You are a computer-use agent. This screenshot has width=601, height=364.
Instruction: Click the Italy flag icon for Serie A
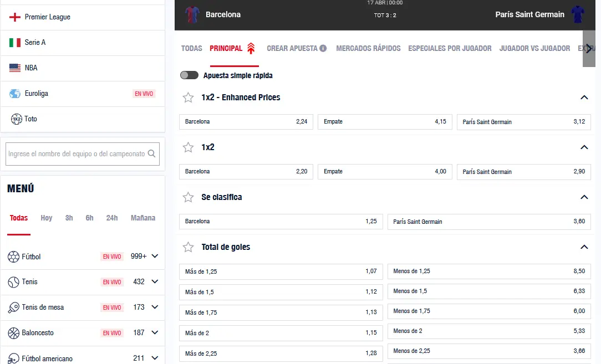tap(15, 43)
